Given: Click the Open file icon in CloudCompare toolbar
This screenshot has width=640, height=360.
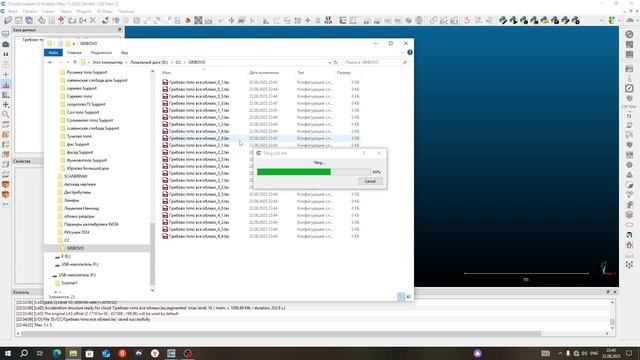Looking at the screenshot, I should click(x=8, y=20).
